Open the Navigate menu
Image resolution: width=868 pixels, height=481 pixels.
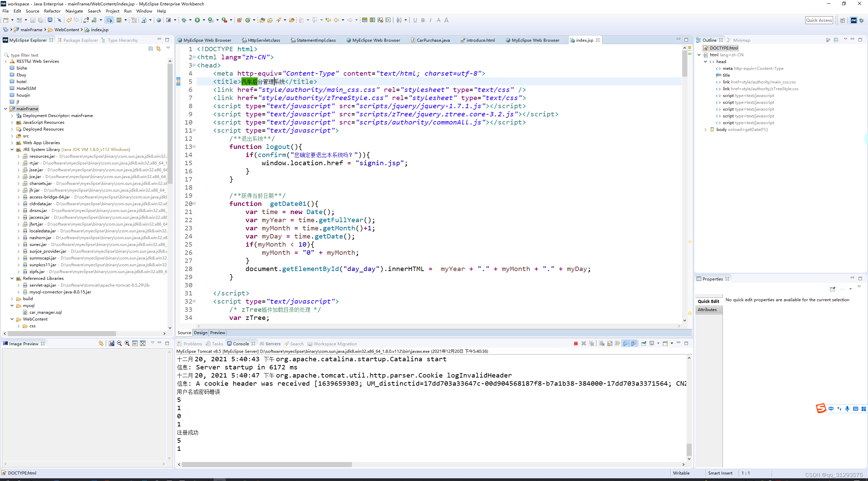click(74, 11)
